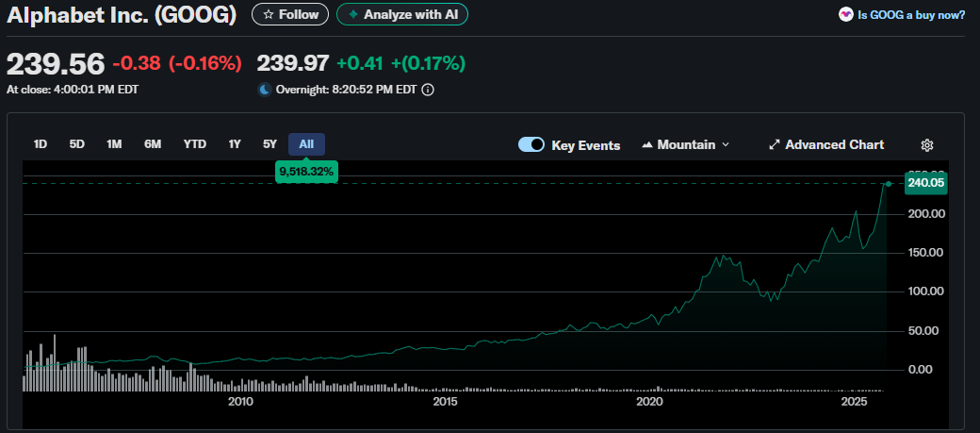This screenshot has width=980, height=433.
Task: Open the Advanced Chart view
Action: pos(826,145)
